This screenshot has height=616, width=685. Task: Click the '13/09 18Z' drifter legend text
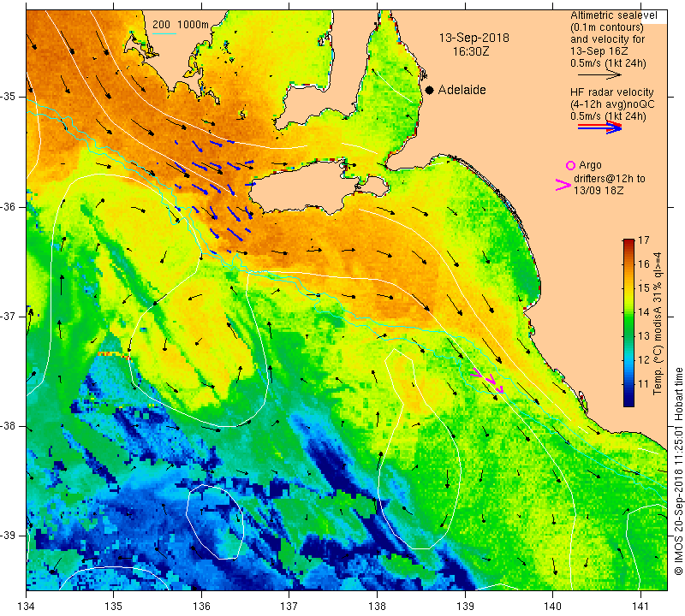point(598,191)
